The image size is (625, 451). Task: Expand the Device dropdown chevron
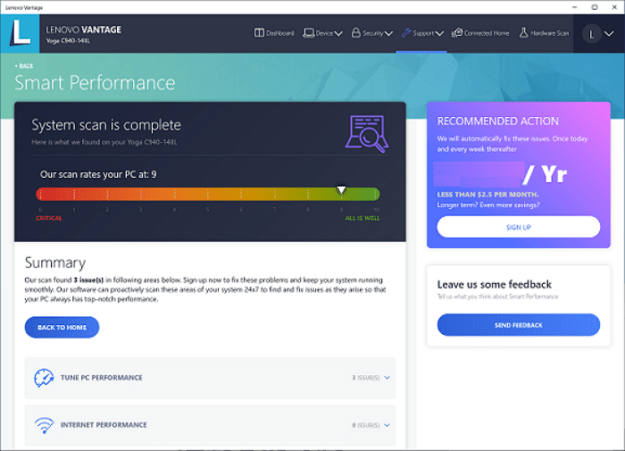[x=338, y=33]
